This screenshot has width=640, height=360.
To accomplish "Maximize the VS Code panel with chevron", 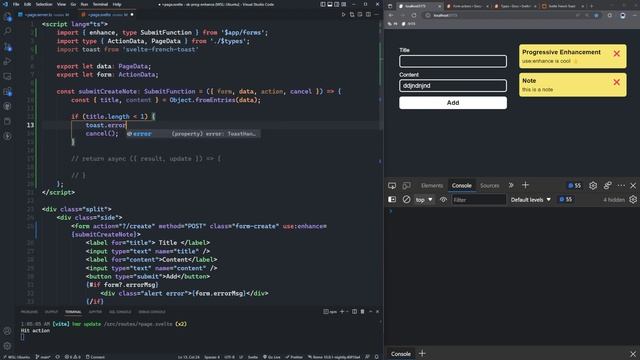I will pyautogui.click(x=371, y=311).
